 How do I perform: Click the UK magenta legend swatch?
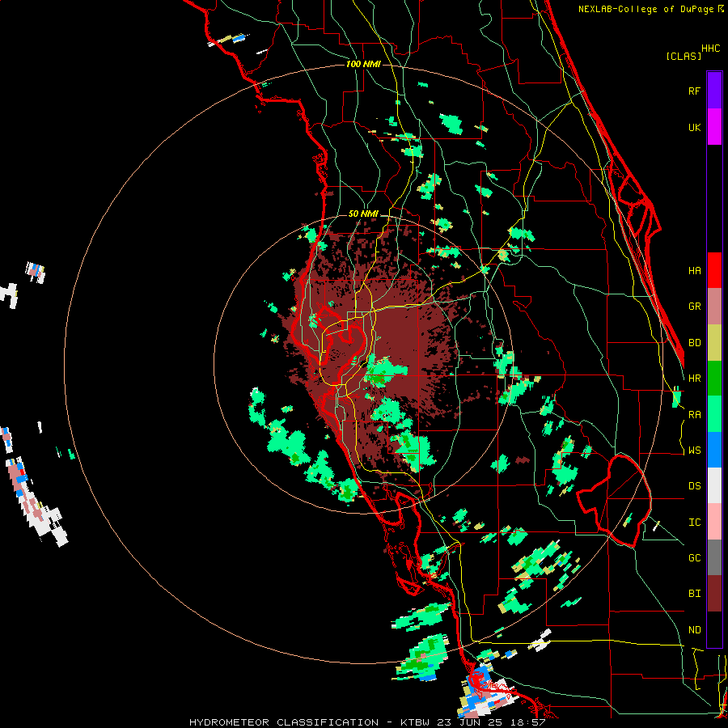coord(714,127)
